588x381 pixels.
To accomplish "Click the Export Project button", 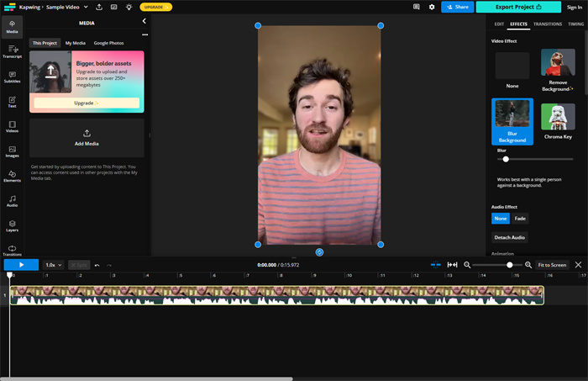I will pos(518,7).
